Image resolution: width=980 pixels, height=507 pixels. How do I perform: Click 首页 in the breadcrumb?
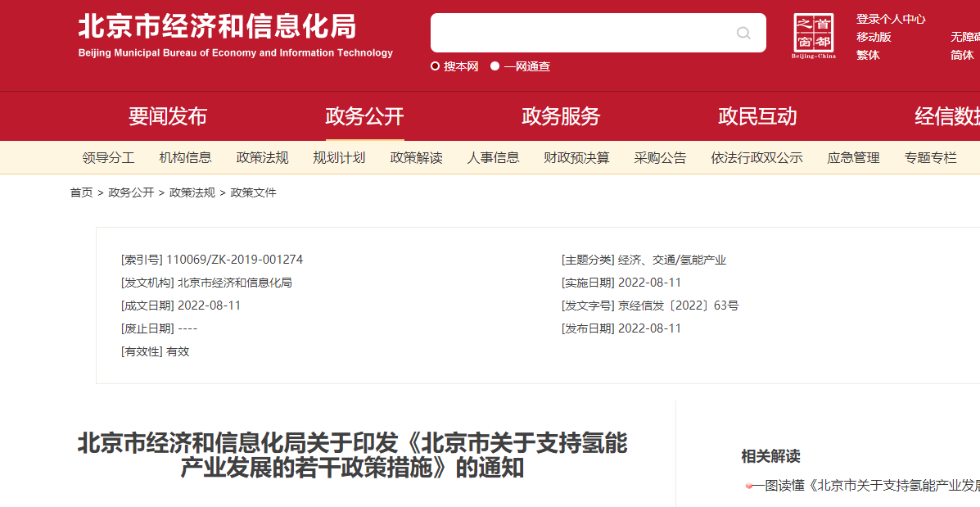[81, 192]
